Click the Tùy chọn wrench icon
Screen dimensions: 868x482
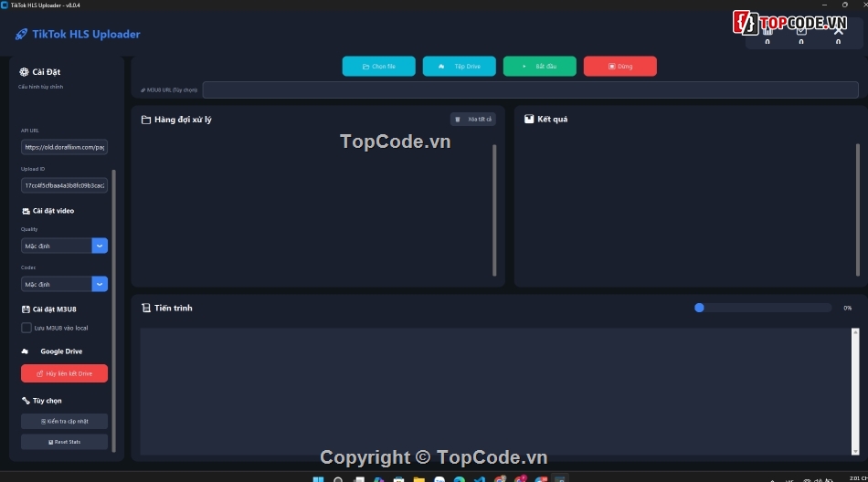click(26, 401)
